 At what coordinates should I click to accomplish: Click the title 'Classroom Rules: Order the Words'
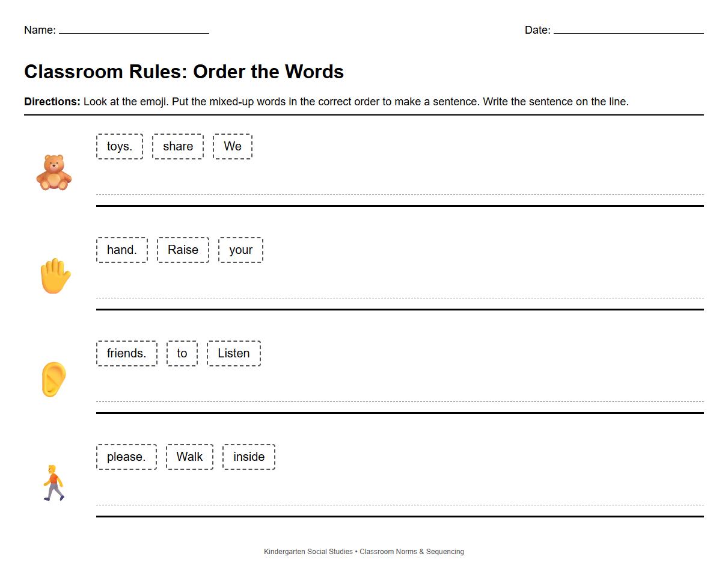pyautogui.click(x=183, y=72)
